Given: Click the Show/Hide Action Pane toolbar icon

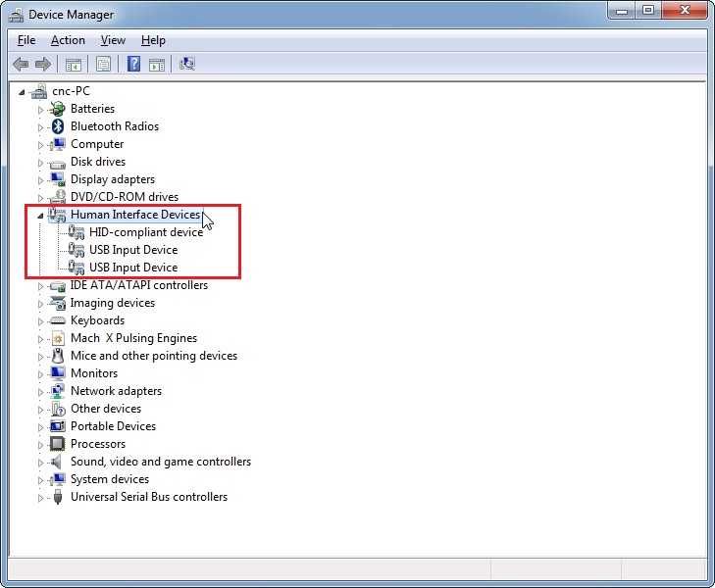Looking at the screenshot, I should [157, 65].
